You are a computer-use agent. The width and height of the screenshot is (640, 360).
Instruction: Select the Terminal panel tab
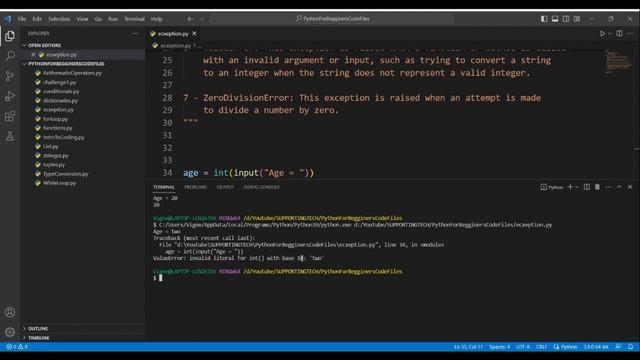tap(164, 187)
